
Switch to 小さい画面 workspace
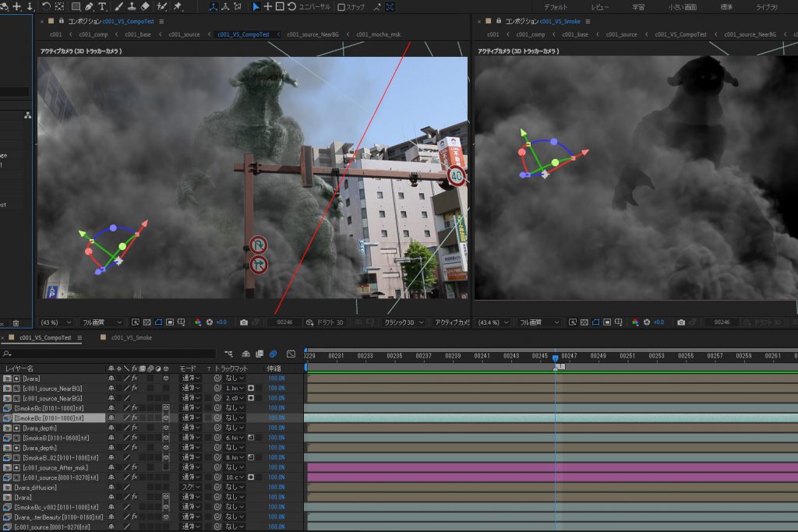coord(683,7)
